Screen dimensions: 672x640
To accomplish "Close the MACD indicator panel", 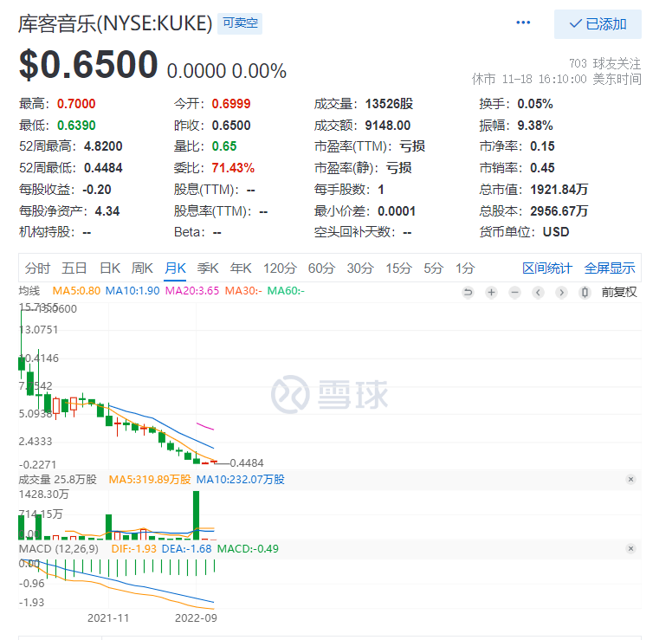I will (x=630, y=548).
